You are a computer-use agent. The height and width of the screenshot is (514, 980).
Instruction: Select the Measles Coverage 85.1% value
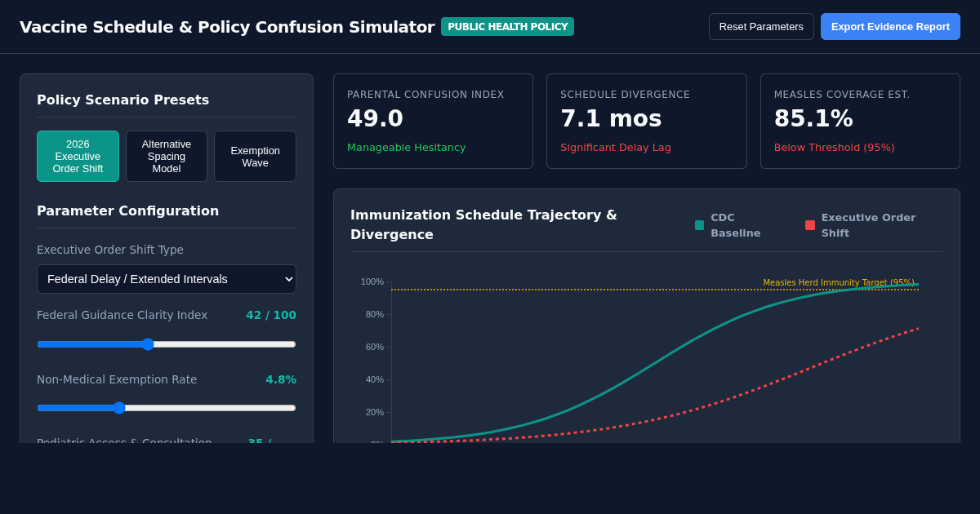[x=813, y=118]
